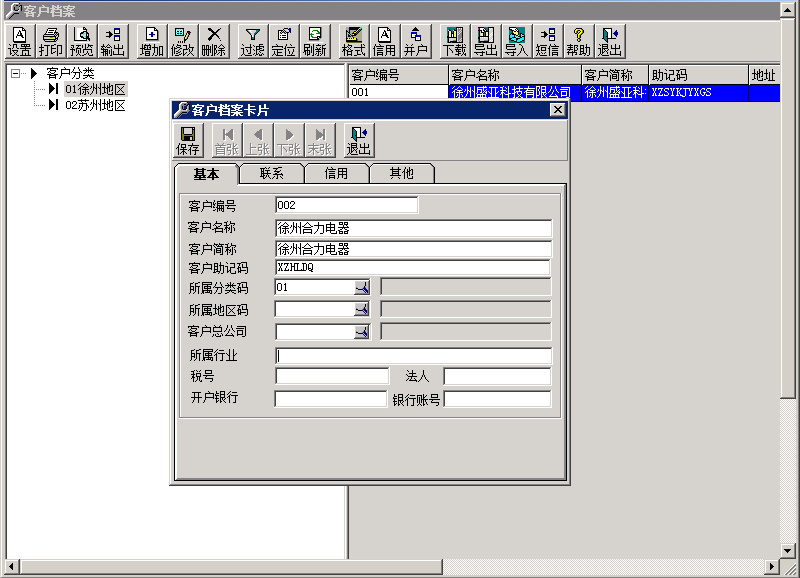The width and height of the screenshot is (800, 578).
Task: Select the 001 customer number cell
Action: click(398, 92)
